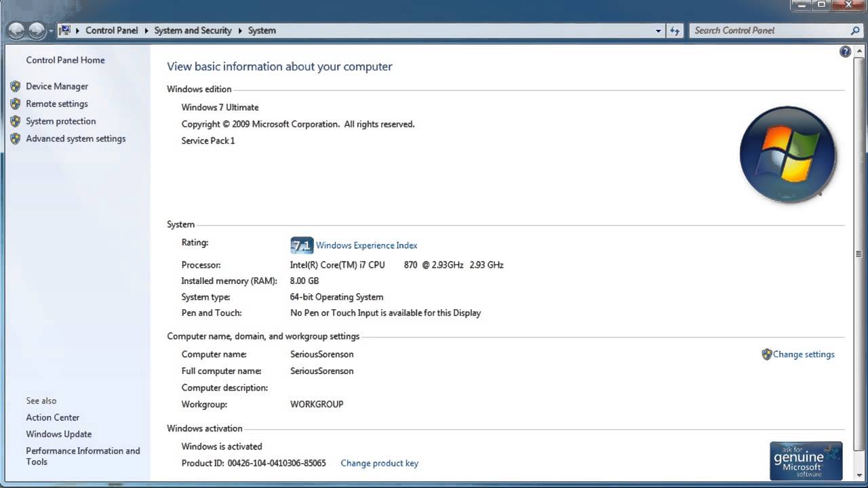This screenshot has height=488, width=868.
Task: Click the genuine Microsoft software badge
Action: pos(806,460)
